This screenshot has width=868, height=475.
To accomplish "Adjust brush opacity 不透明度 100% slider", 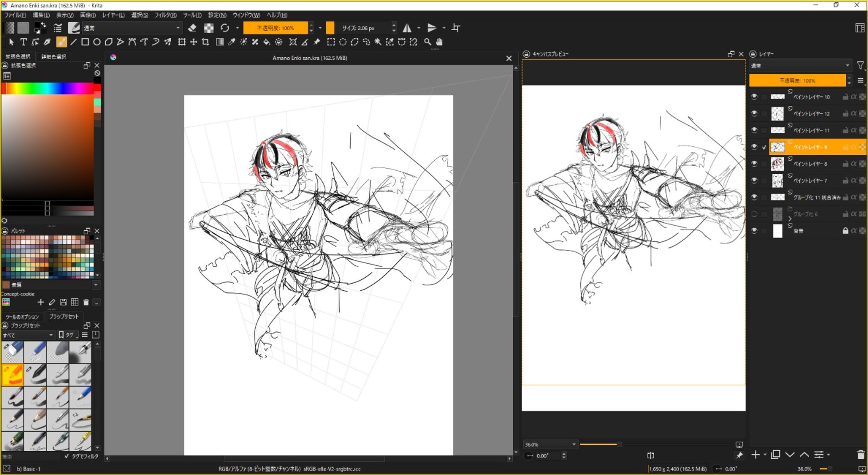I will point(275,28).
